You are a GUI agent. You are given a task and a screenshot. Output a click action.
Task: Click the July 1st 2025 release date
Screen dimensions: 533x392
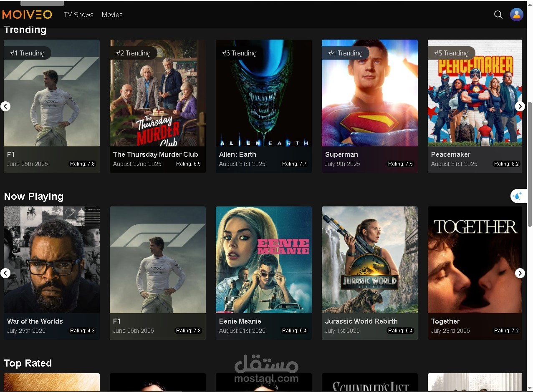(x=342, y=331)
